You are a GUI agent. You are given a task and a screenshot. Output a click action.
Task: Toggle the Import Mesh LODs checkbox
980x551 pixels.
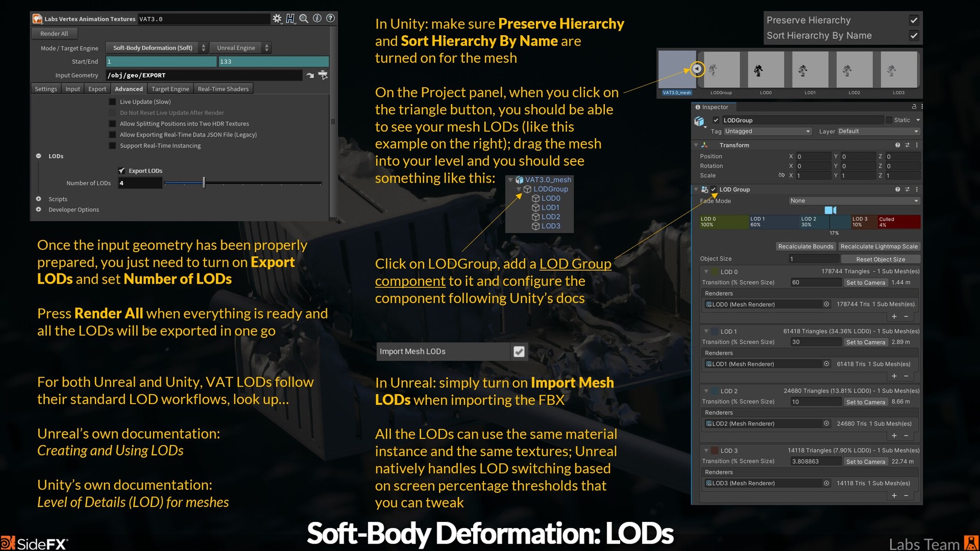519,352
